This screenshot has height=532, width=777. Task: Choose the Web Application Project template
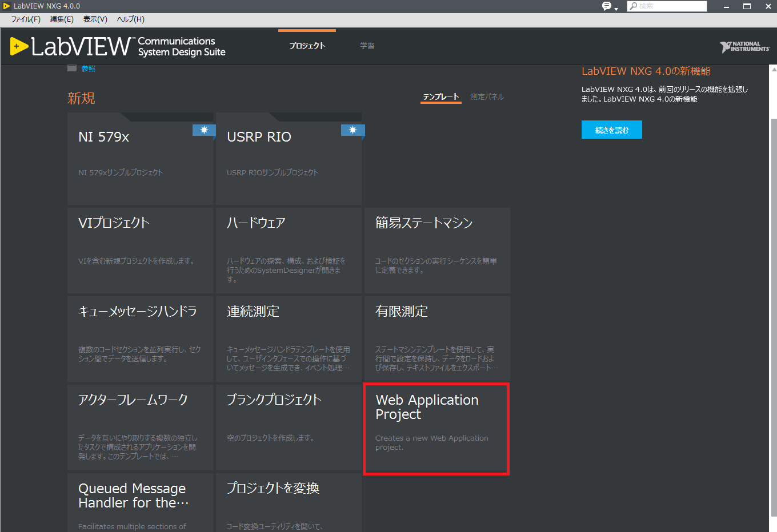click(436, 429)
